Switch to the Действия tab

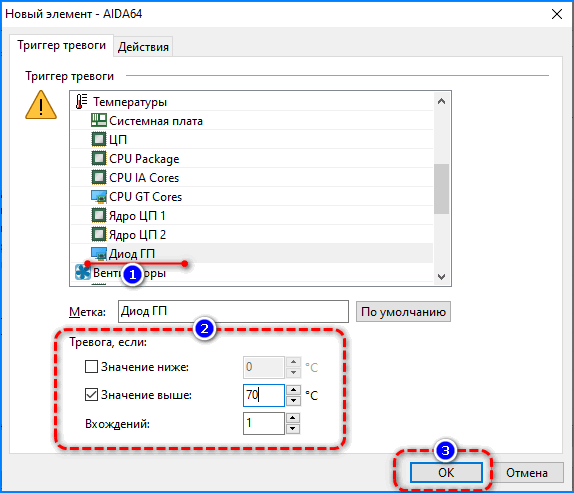143,47
